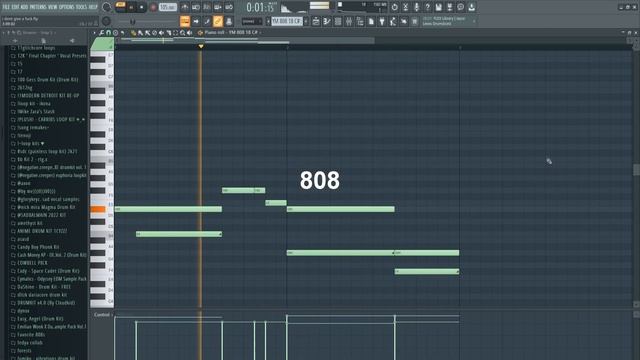The image size is (640, 360).
Task: Click the master pitch knob
Action: (107, 21)
